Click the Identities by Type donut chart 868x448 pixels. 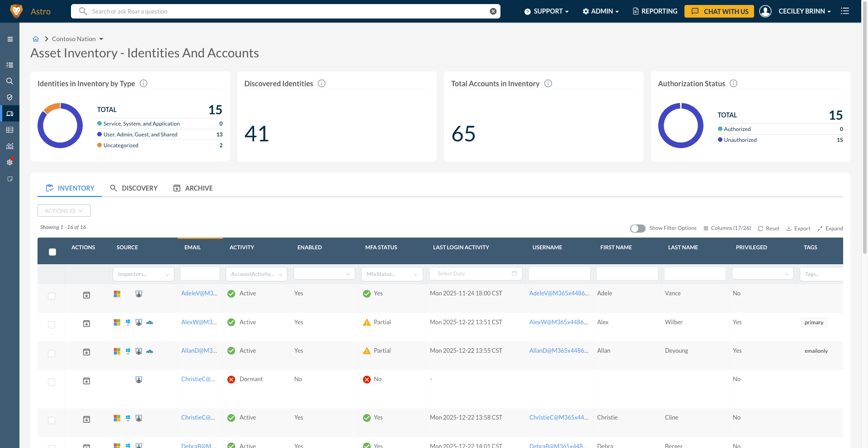coord(60,126)
